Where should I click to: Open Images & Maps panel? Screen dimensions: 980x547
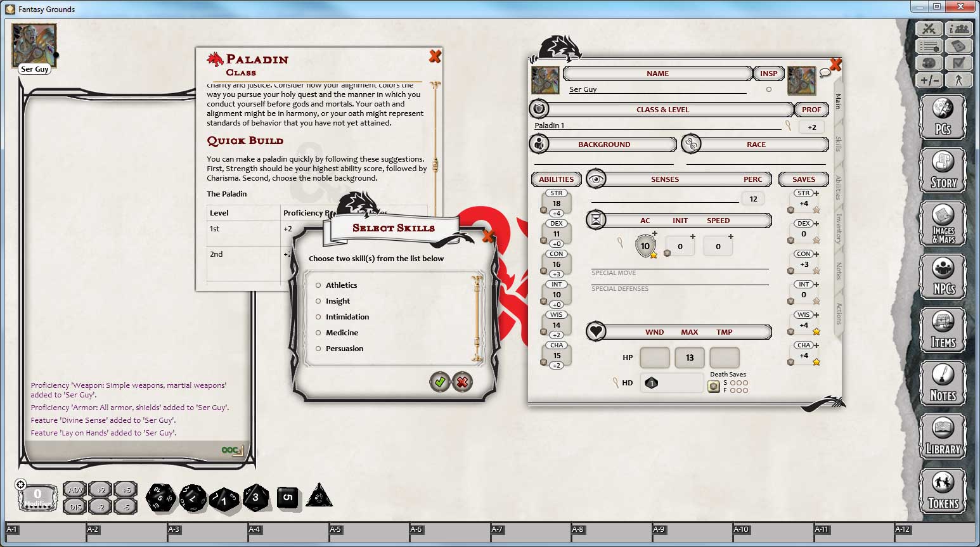[x=943, y=224]
